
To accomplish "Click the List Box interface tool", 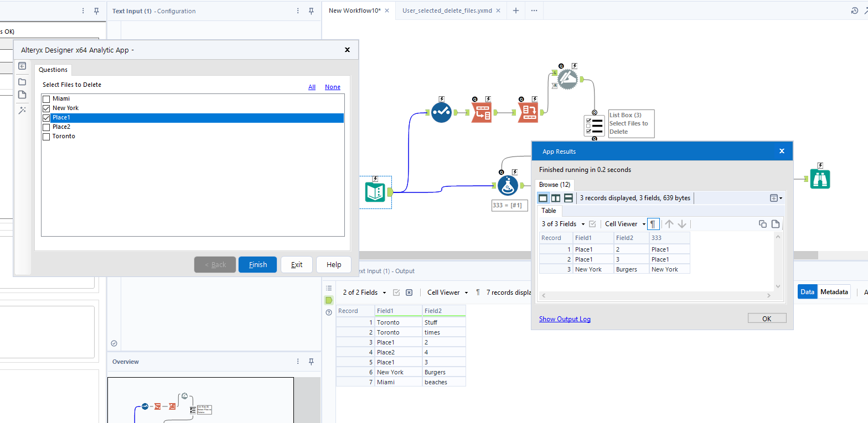I will coord(594,126).
